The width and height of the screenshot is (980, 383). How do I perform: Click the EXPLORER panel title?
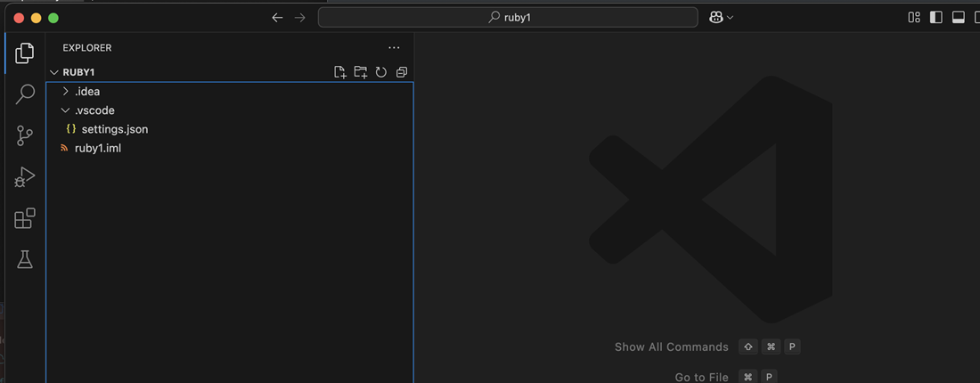[x=87, y=48]
